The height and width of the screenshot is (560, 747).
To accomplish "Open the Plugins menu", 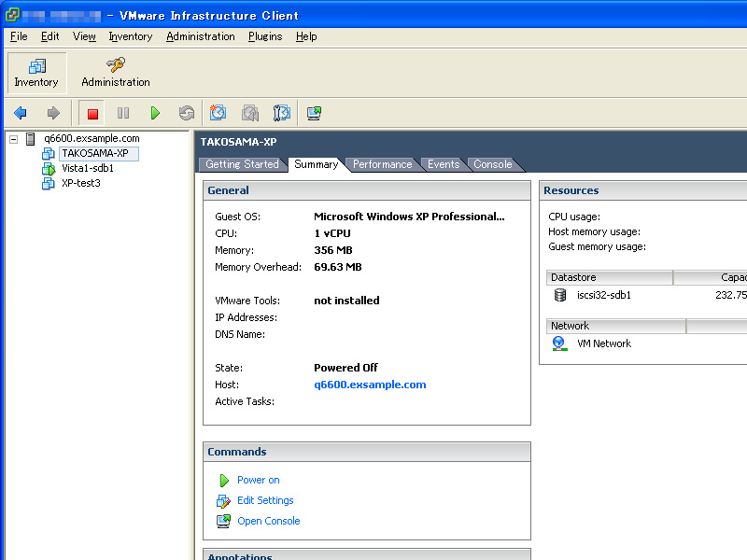I will pyautogui.click(x=265, y=36).
